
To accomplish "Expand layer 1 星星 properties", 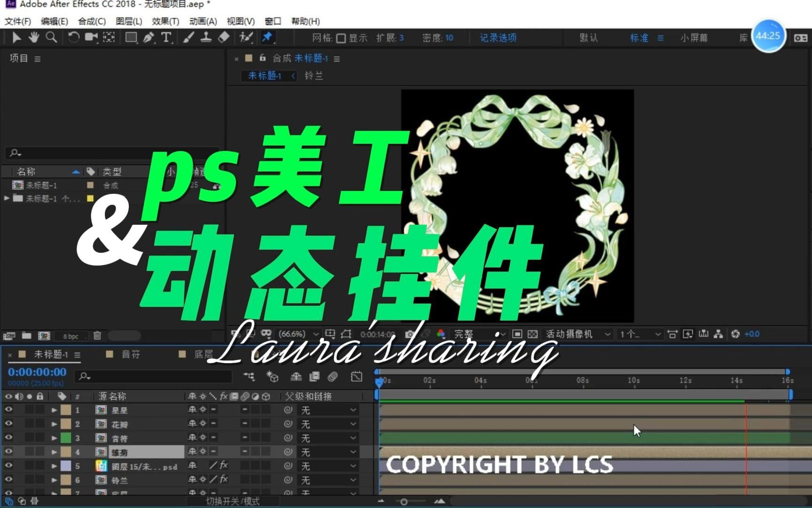I will (54, 410).
